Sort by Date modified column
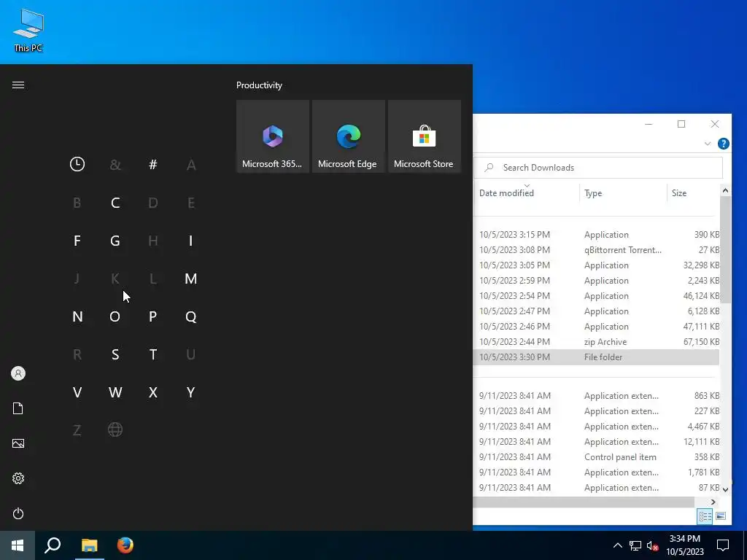 [527, 192]
